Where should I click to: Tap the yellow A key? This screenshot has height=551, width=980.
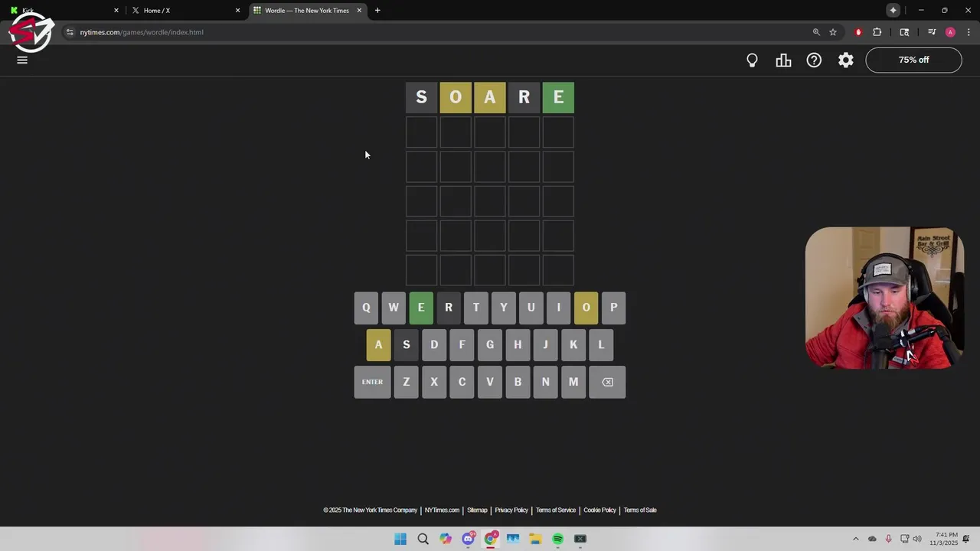(x=378, y=344)
